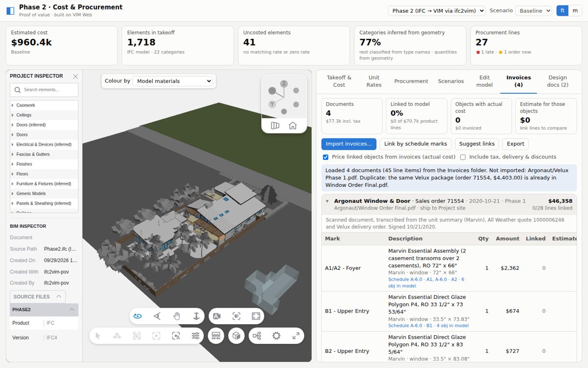588x368 pixels.
Task: Collapse the PHASE2 section chevron
Action: (72, 310)
